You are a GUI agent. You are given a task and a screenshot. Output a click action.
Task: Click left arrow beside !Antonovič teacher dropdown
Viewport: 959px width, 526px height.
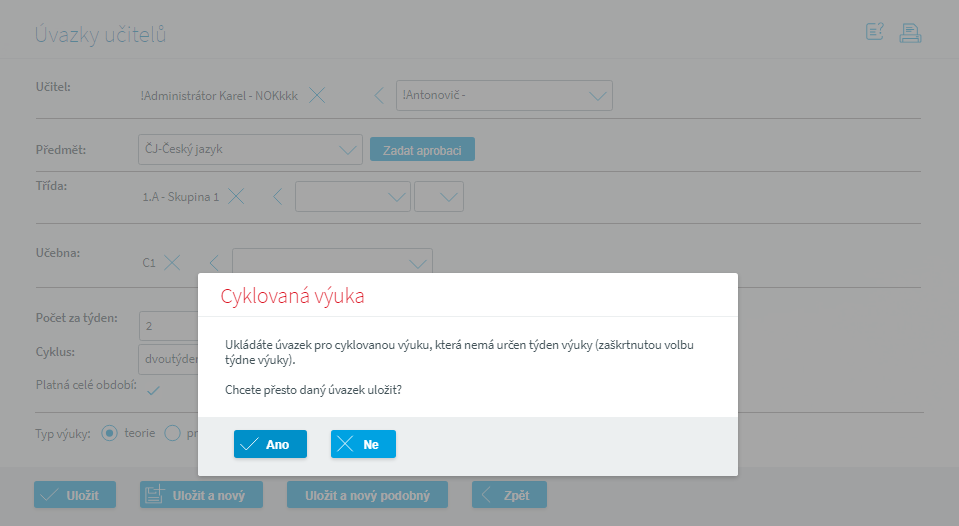(379, 96)
